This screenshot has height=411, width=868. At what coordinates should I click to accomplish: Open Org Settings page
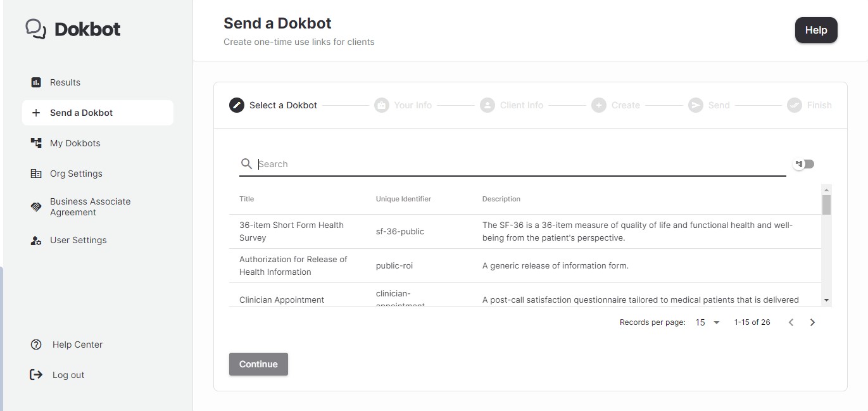point(97,174)
